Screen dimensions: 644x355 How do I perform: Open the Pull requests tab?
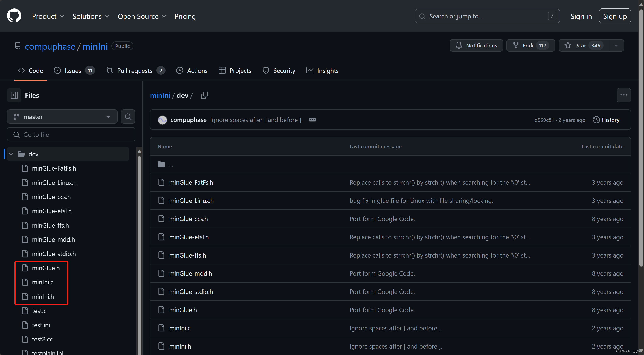click(x=135, y=71)
